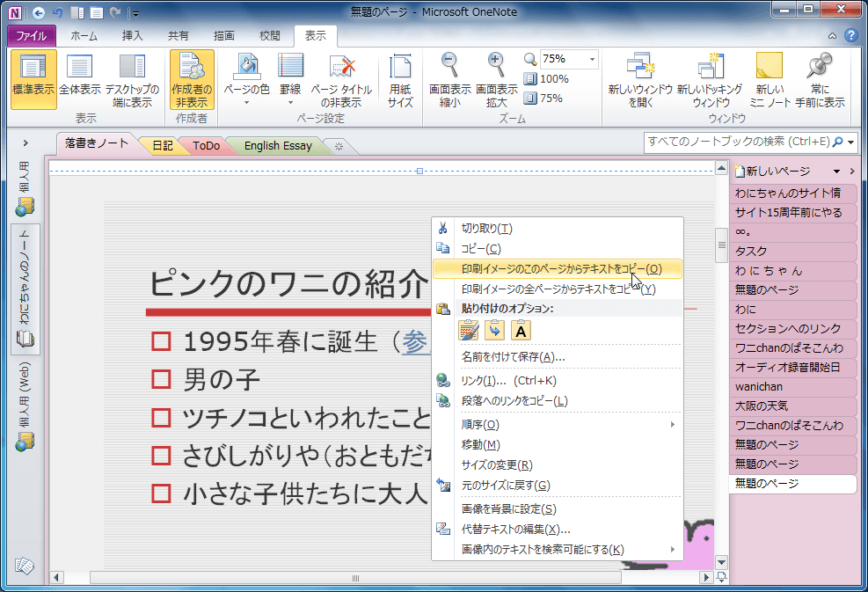868x592 pixels.
Task: Click Undo in Quick Access Toolbar
Action: 57,12
